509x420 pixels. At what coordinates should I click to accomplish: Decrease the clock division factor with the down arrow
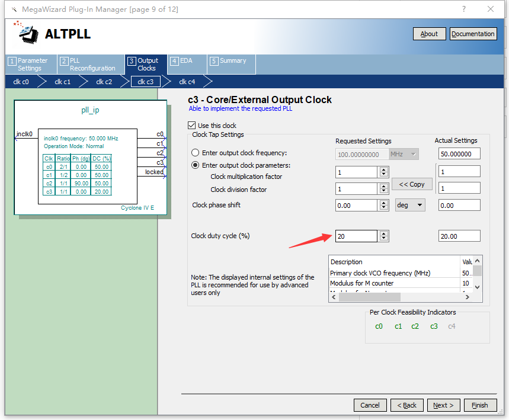click(x=384, y=191)
